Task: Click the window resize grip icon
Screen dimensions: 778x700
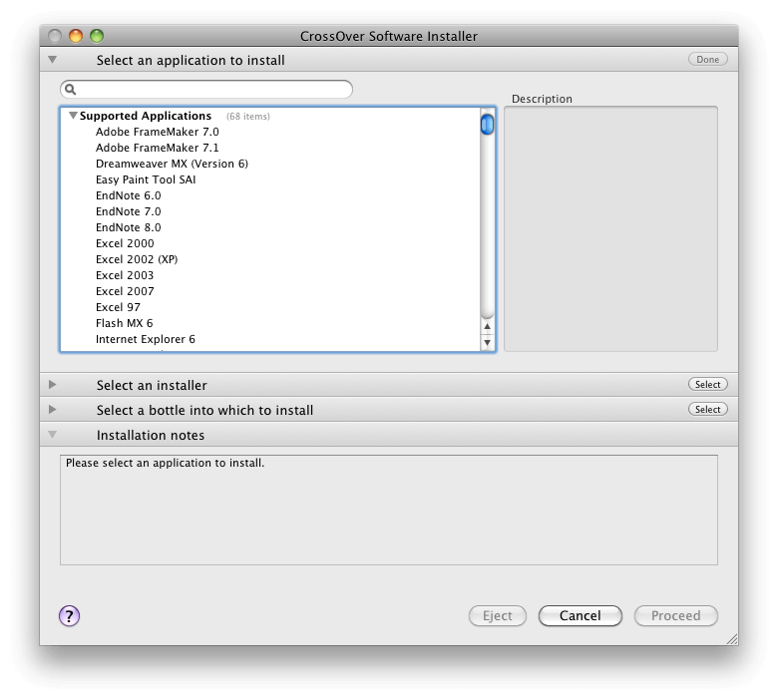Action: 732,639
